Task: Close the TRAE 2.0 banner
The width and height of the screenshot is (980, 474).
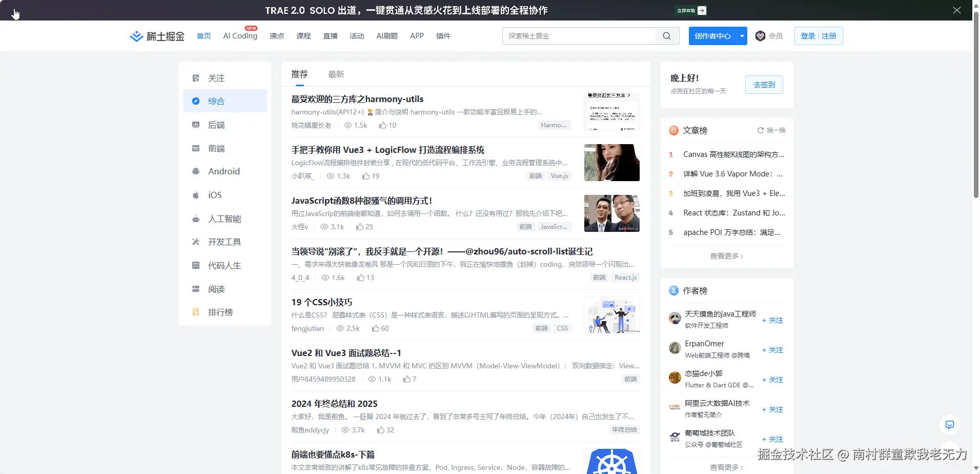Action: tap(957, 10)
